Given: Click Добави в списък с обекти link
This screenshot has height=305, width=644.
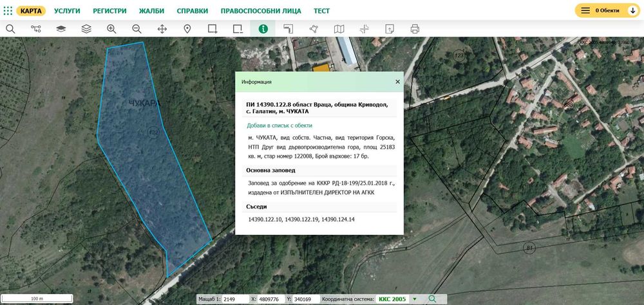Looking at the screenshot, I should 279,125.
